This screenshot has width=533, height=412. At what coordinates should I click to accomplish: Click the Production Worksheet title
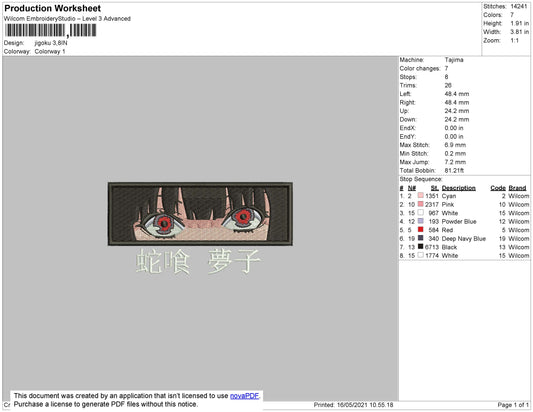tap(53, 8)
